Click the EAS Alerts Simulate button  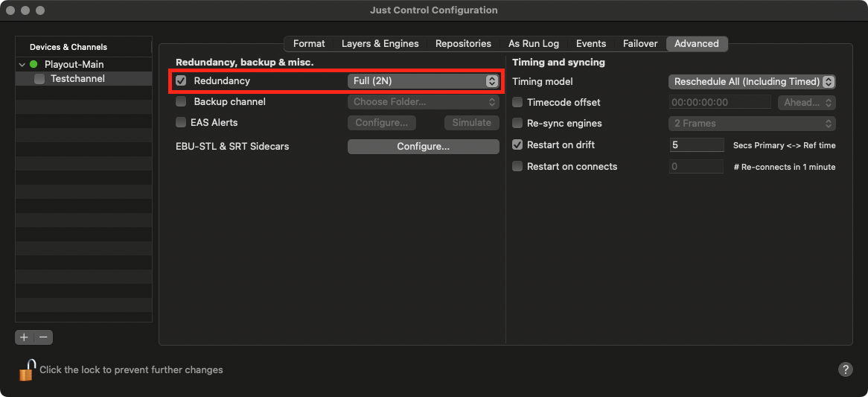pyautogui.click(x=472, y=122)
